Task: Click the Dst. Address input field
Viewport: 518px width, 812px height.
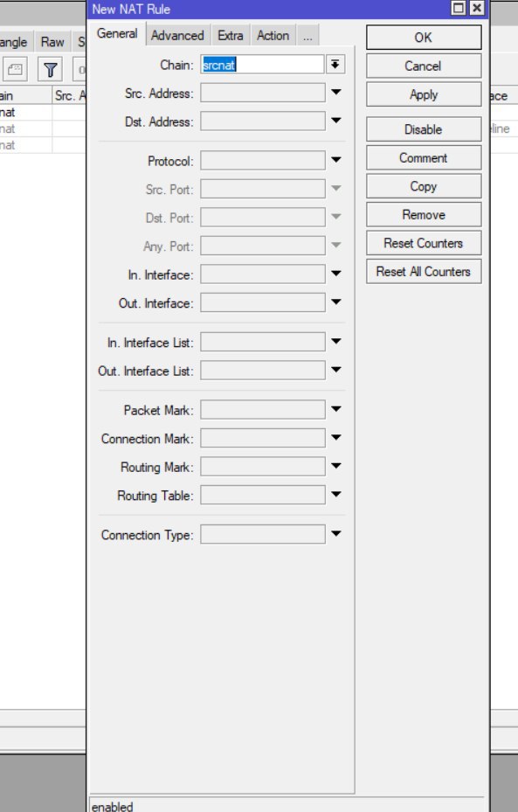Action: pyautogui.click(x=263, y=121)
